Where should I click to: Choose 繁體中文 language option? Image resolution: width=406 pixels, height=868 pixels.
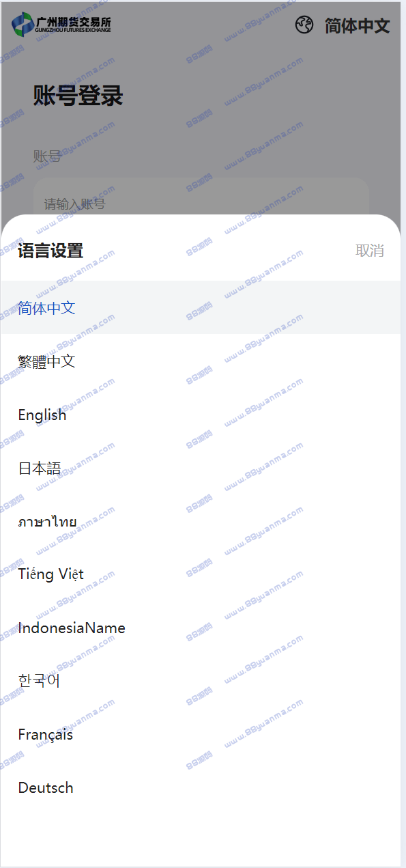(201, 361)
